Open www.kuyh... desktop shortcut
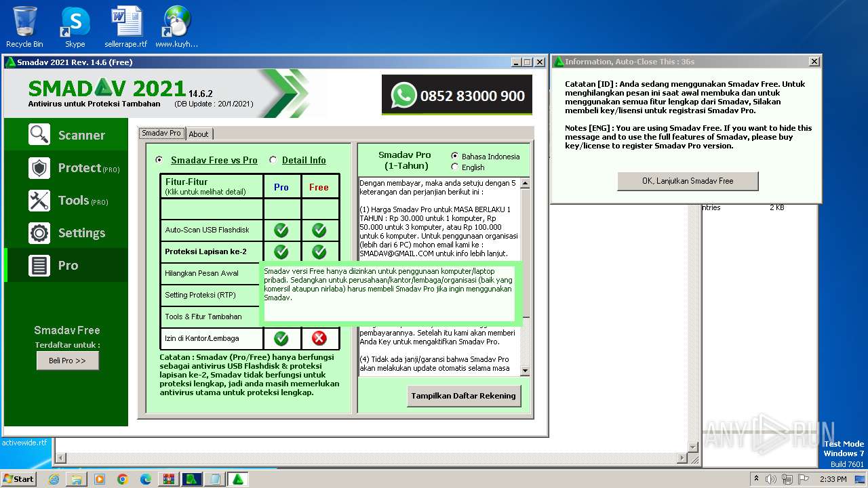 pos(176,27)
